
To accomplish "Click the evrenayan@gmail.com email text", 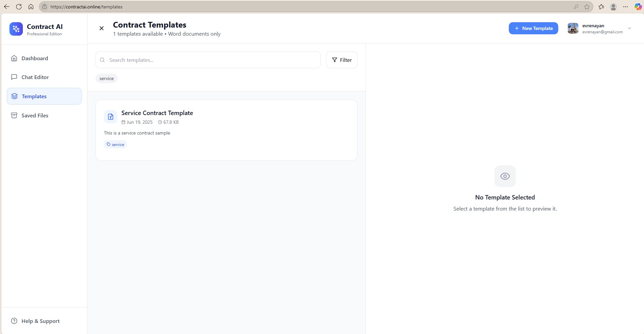I will click(x=602, y=32).
